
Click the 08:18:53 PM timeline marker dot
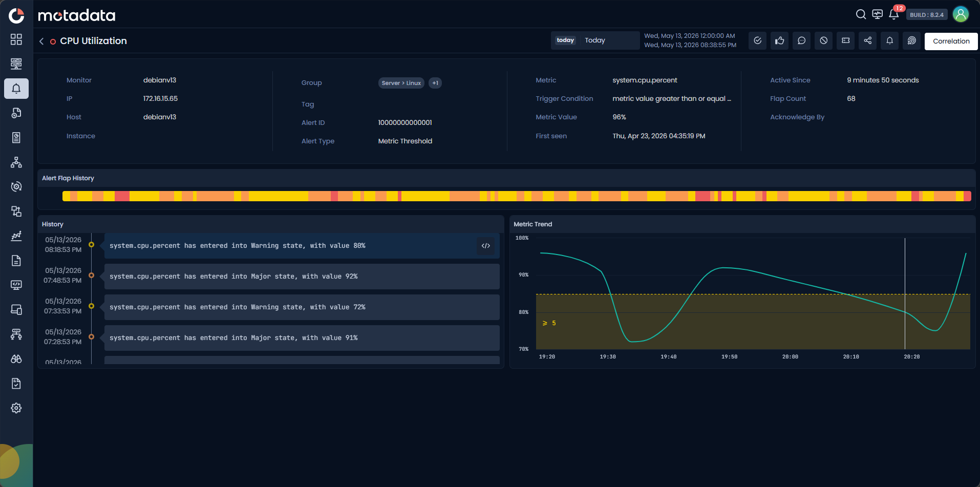click(x=92, y=245)
